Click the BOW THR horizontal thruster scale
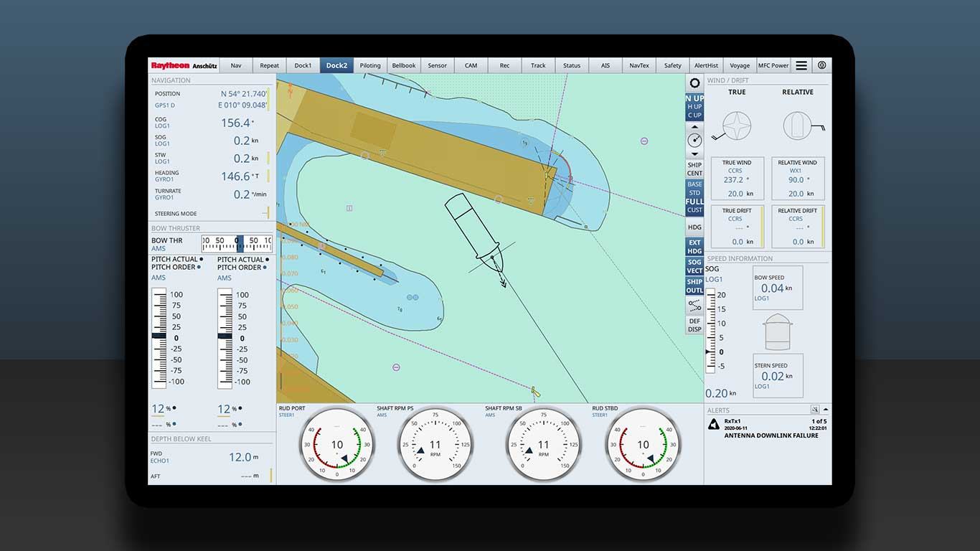980x551 pixels. [x=237, y=244]
